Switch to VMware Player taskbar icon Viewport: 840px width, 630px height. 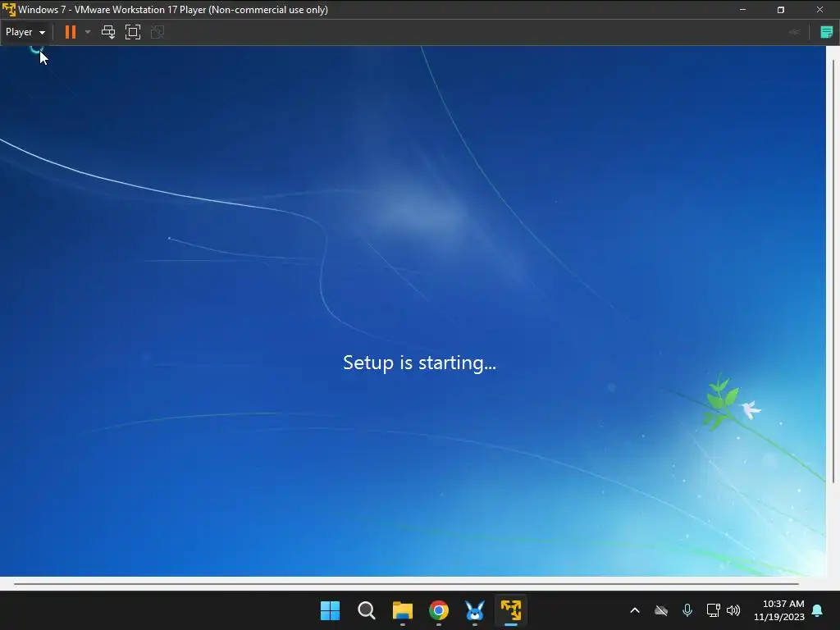(511, 610)
